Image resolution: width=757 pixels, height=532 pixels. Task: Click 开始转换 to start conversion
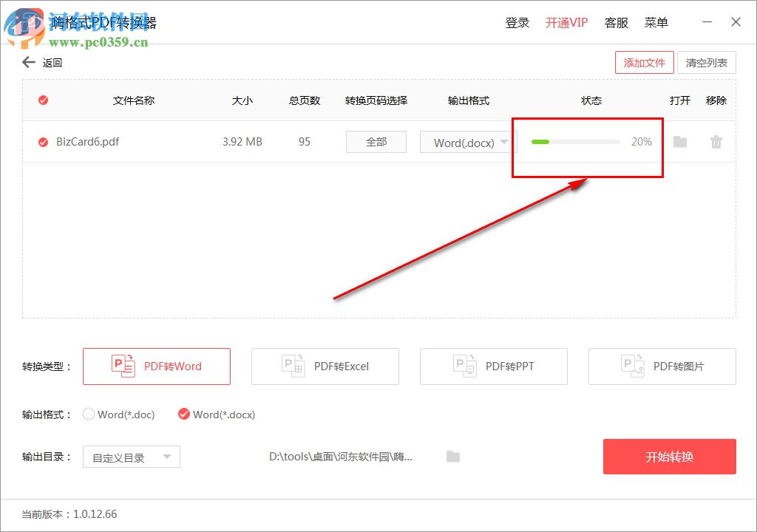pos(669,456)
